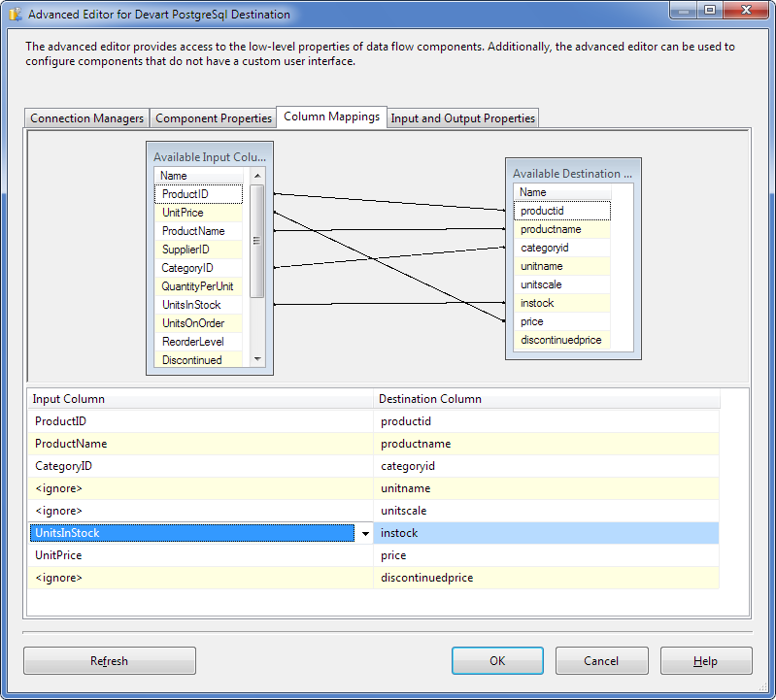
Task: Click the Advanced Editor title bar icon
Action: [x=16, y=15]
